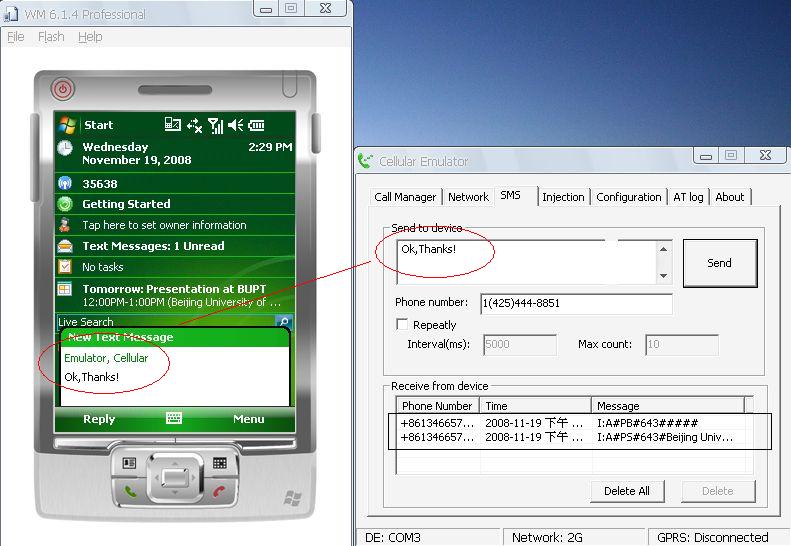Tap the Reply soft key
The width and height of the screenshot is (791, 546).
[x=99, y=419]
